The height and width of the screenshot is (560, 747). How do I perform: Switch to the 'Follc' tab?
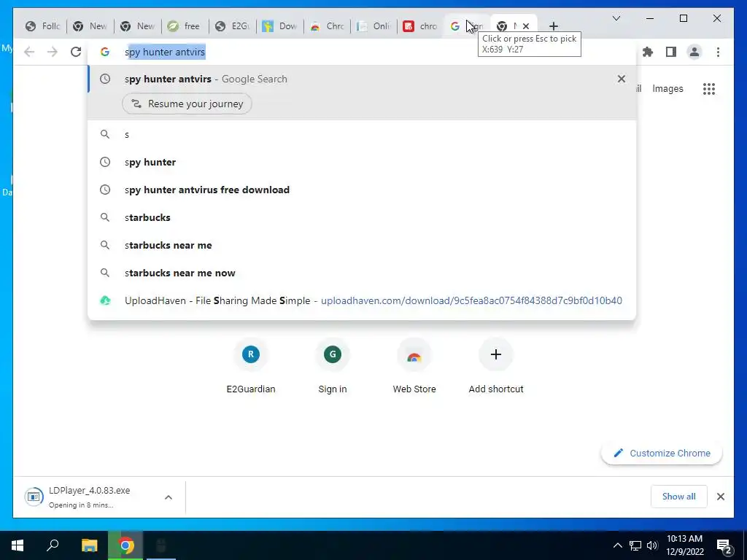pos(43,26)
